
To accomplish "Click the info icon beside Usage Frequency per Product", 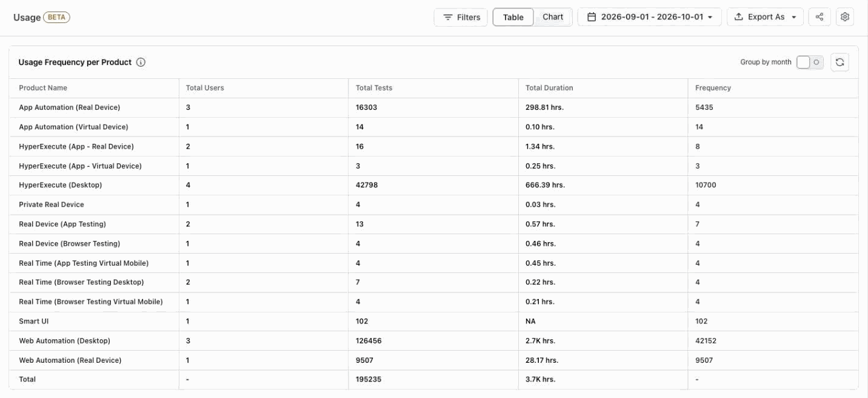I will coord(141,62).
